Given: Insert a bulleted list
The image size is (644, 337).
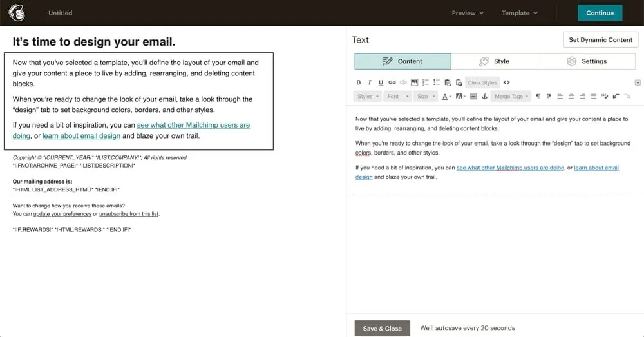Looking at the screenshot, I should (x=437, y=82).
